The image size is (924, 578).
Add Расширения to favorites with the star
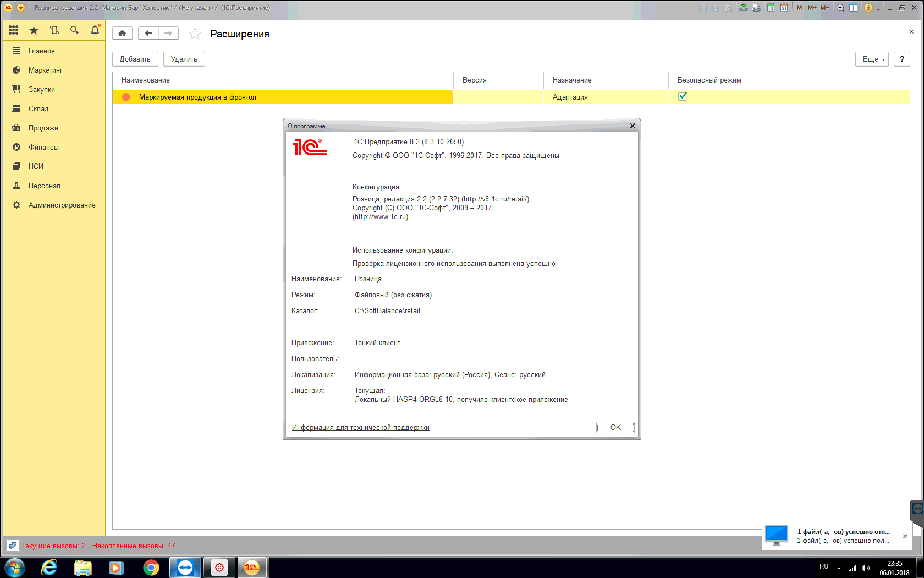pos(195,34)
